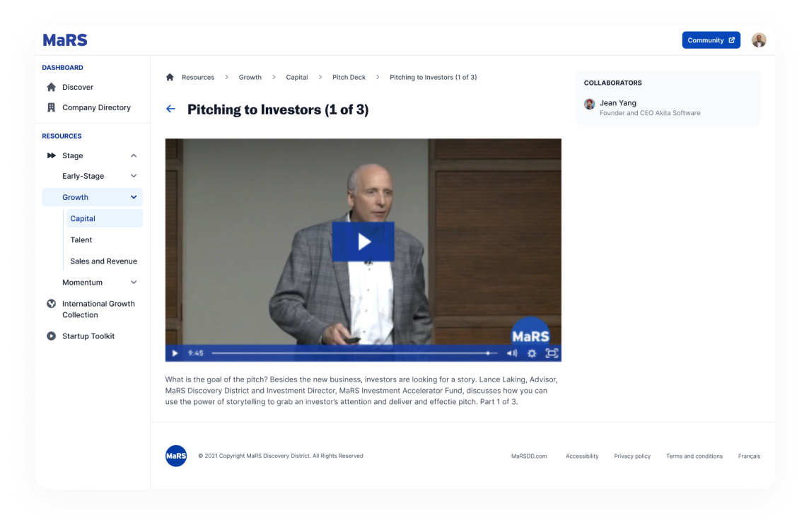The height and width of the screenshot is (532, 809).
Task: Click the small play button in video controls
Action: point(175,353)
